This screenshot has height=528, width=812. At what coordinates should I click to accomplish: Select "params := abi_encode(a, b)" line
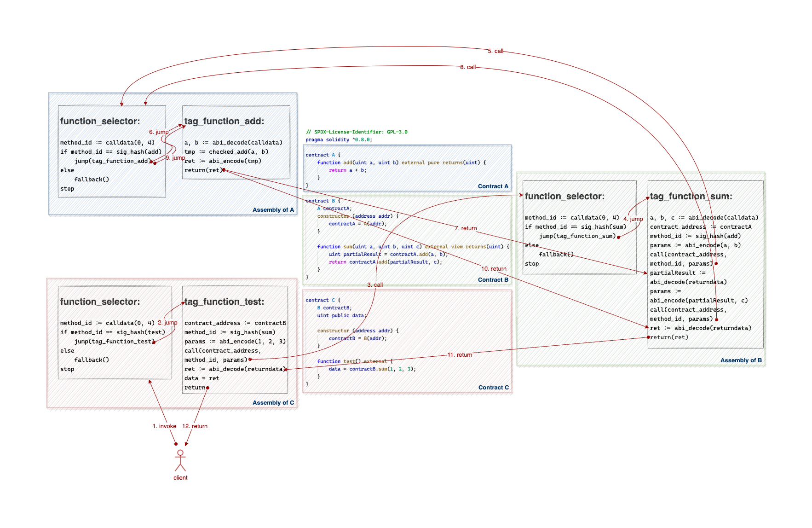695,245
